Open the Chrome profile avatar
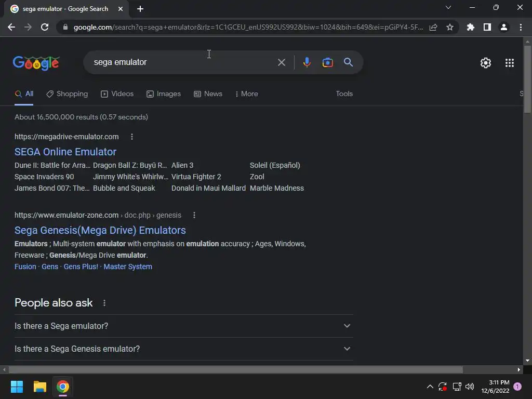Image resolution: width=532 pixels, height=399 pixels. click(x=504, y=27)
